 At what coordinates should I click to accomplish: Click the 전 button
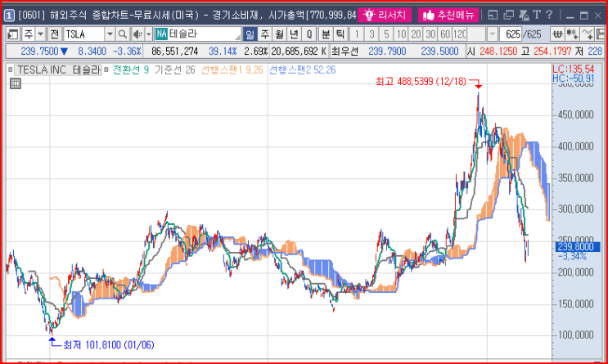pos(55,34)
